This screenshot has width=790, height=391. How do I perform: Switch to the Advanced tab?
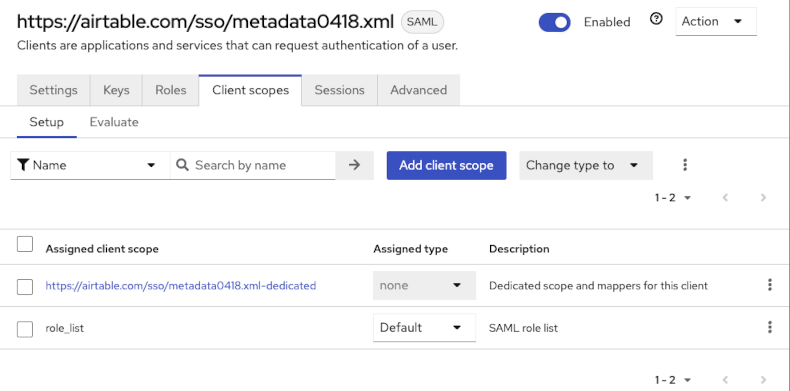(x=419, y=90)
